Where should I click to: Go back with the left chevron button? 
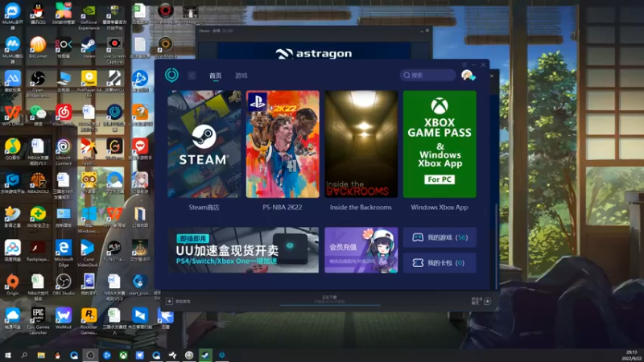click(192, 76)
